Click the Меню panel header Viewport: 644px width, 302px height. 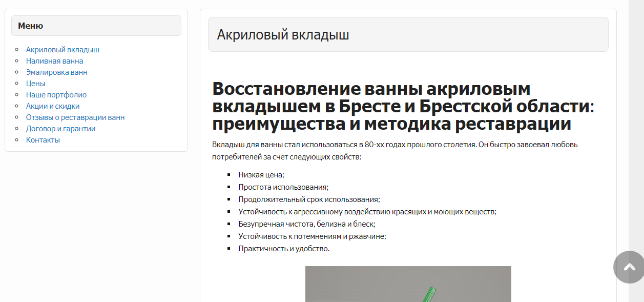point(96,26)
